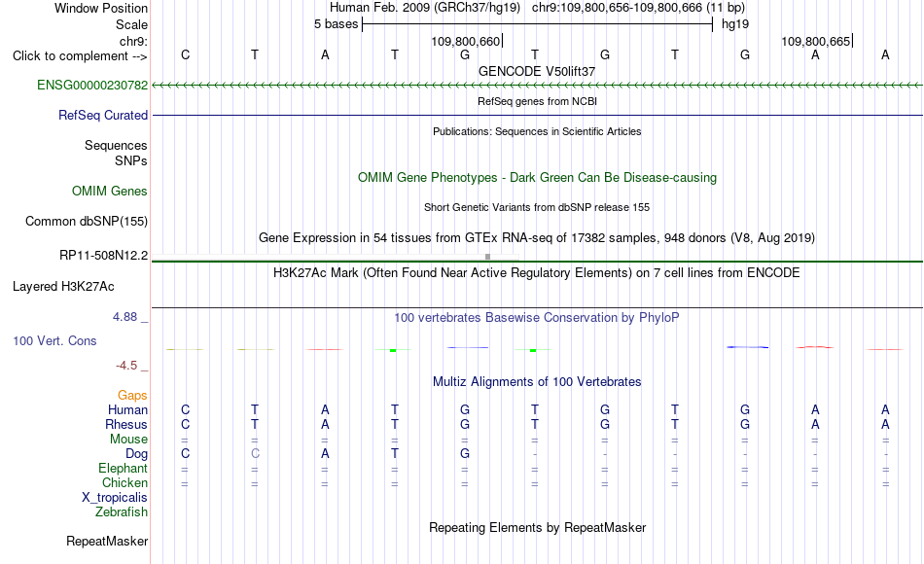Click the hg19 label beside the scale bar
This screenshot has width=924, height=564.
point(735,24)
